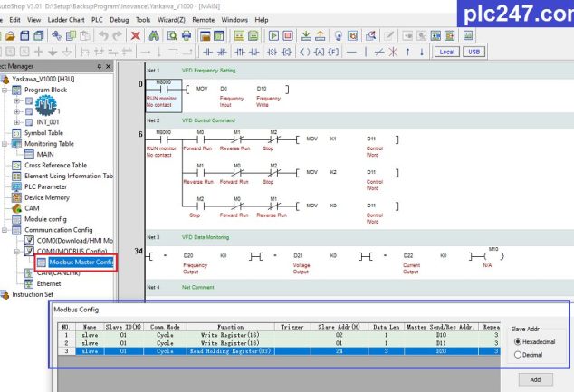Click the Print icon
This screenshot has width=574, height=392.
[x=187, y=35]
